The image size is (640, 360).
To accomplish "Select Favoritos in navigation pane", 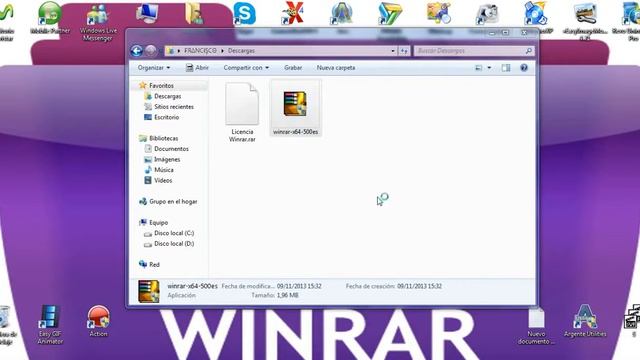I will tap(161, 85).
